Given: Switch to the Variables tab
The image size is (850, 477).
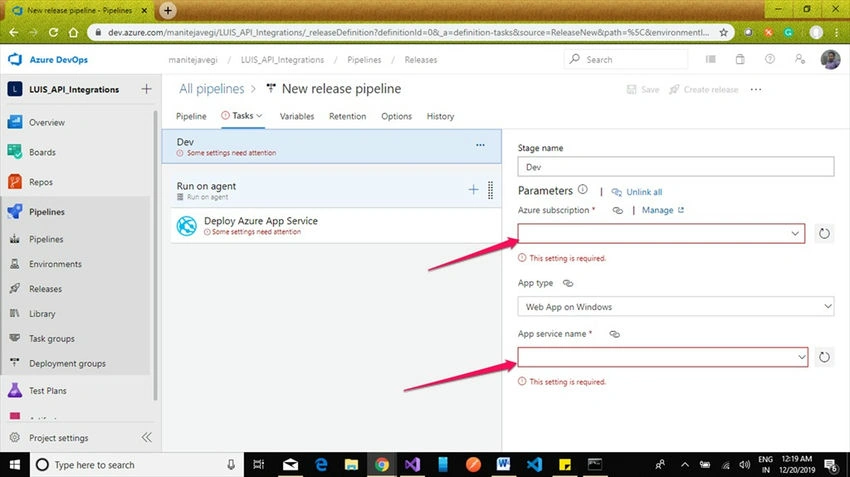Looking at the screenshot, I should [297, 116].
